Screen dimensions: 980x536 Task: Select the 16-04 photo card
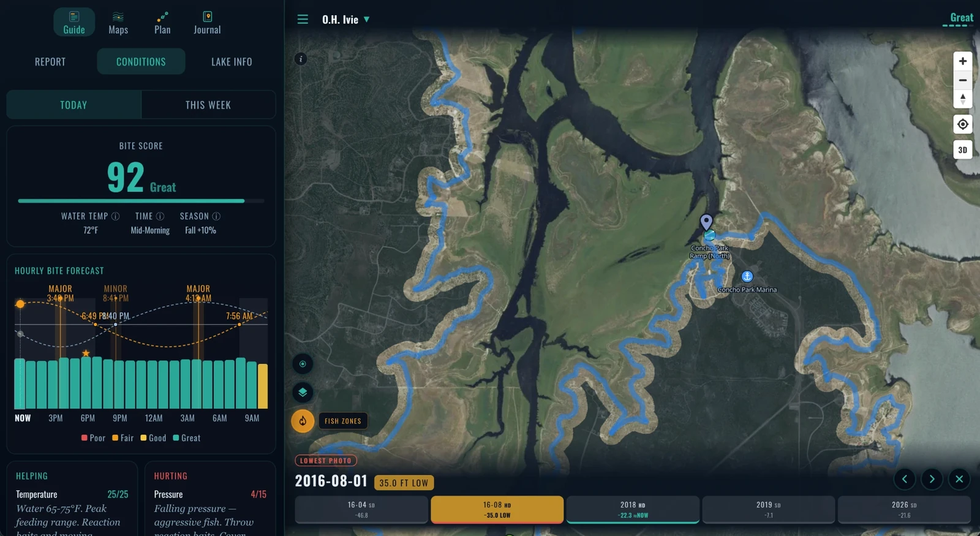coord(361,510)
